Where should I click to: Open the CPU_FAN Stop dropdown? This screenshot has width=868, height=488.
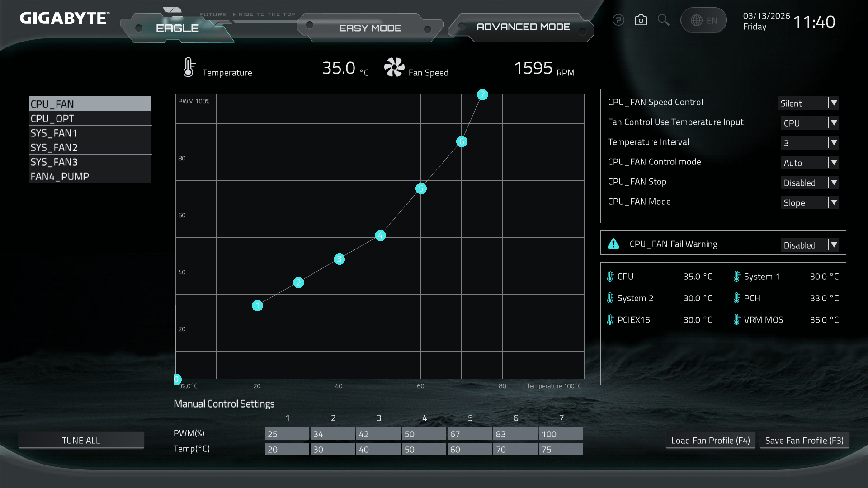(810, 183)
